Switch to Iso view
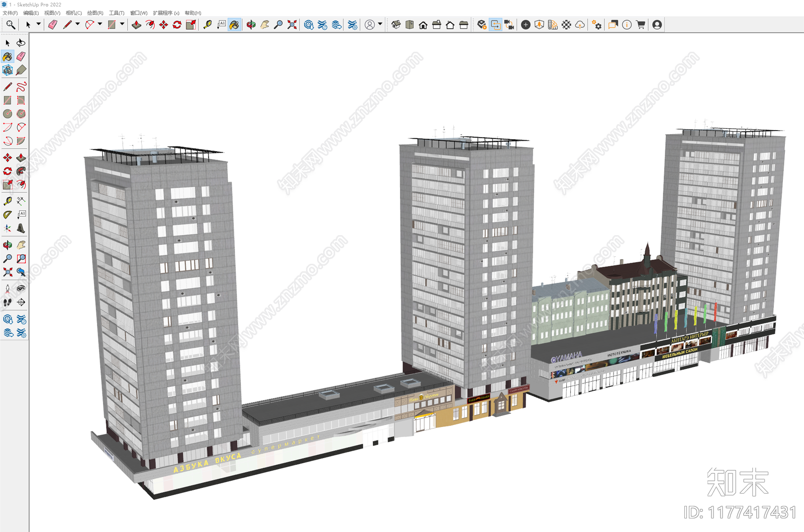This screenshot has height=532, width=804. point(396,25)
